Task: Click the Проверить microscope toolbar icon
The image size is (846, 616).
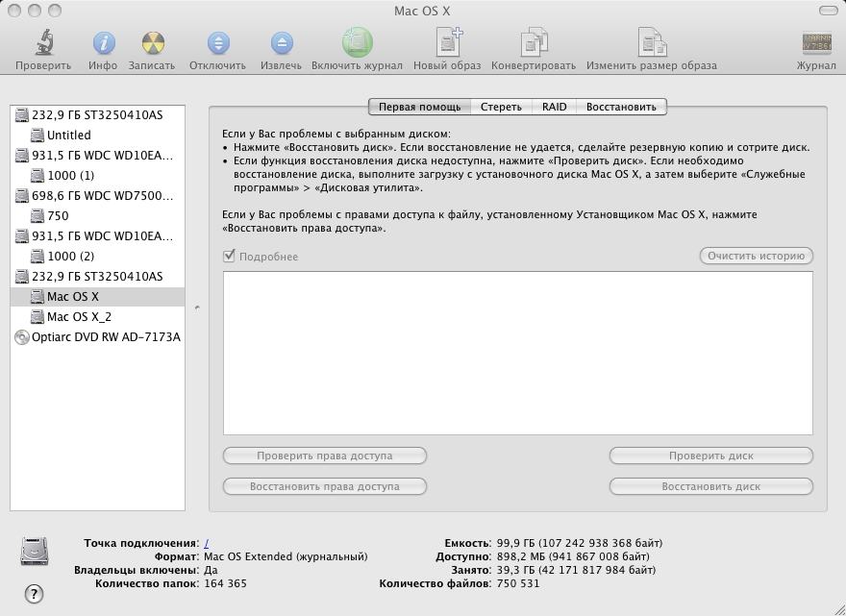Action: click(x=43, y=42)
